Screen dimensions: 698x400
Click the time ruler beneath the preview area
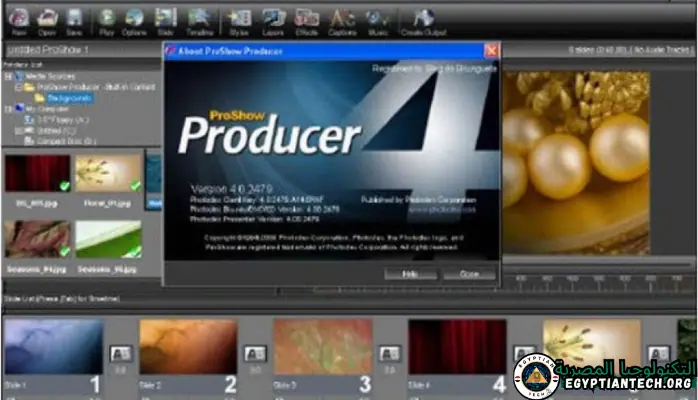click(x=597, y=283)
